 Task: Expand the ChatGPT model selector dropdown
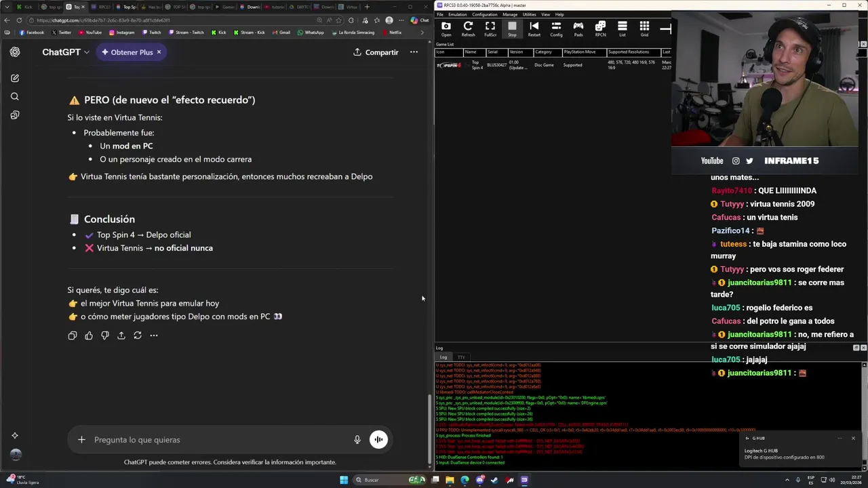coord(66,52)
